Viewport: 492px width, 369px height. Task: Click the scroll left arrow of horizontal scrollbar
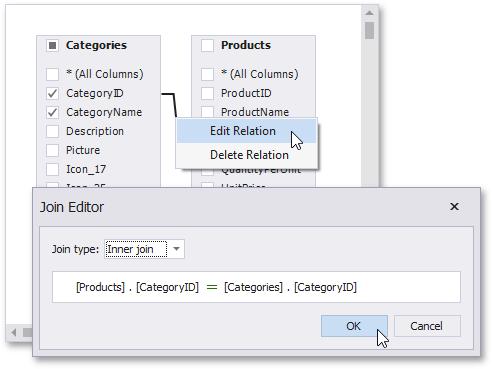coord(14,332)
